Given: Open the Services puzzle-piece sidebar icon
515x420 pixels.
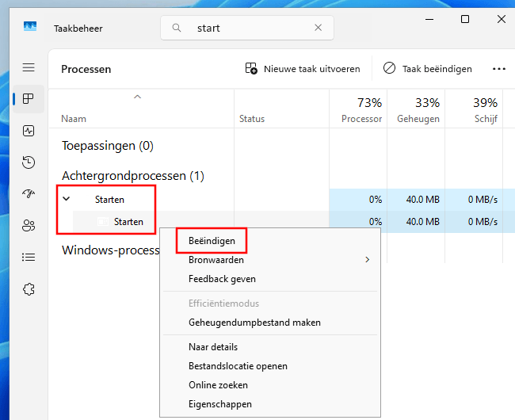Looking at the screenshot, I should point(29,289).
